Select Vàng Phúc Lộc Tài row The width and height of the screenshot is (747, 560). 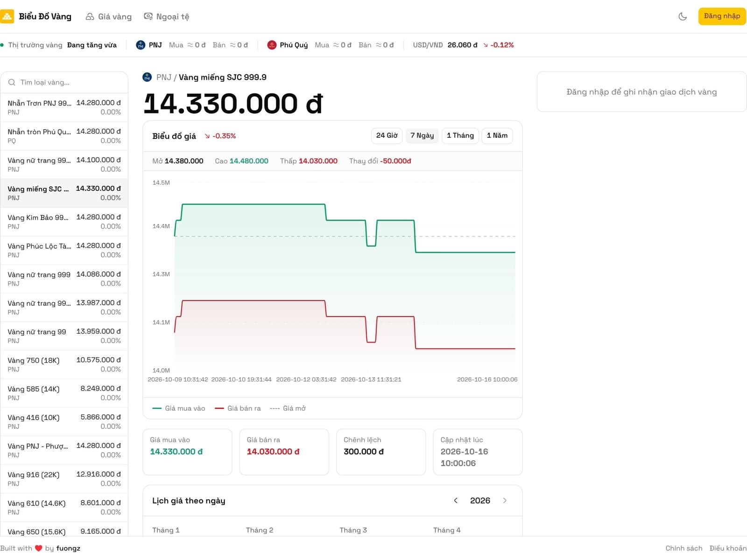[x=64, y=250]
